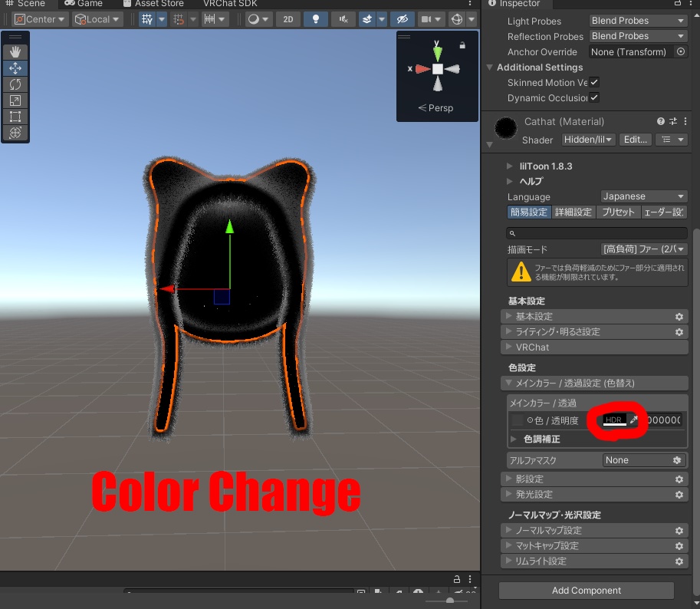Select the Hand view tool

[15, 52]
